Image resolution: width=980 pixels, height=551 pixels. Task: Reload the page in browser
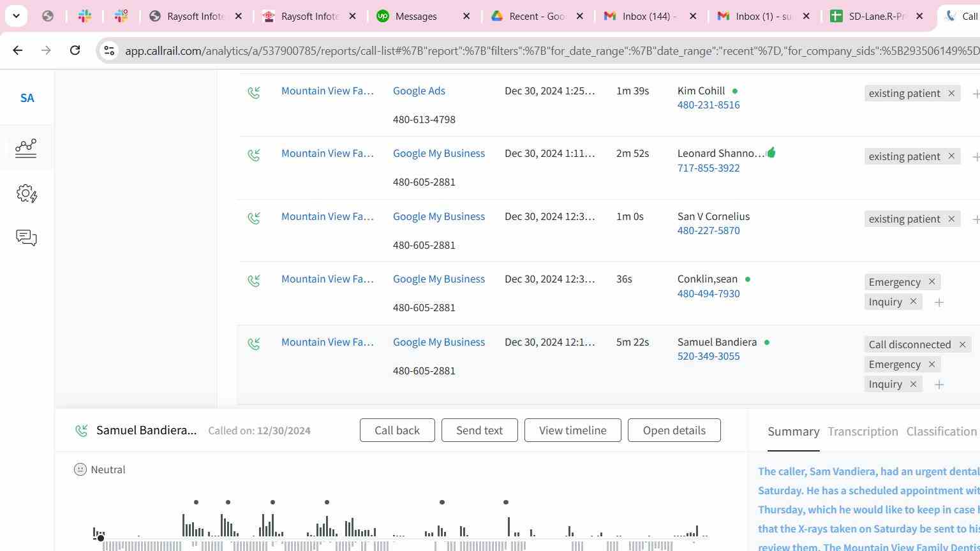click(x=75, y=50)
